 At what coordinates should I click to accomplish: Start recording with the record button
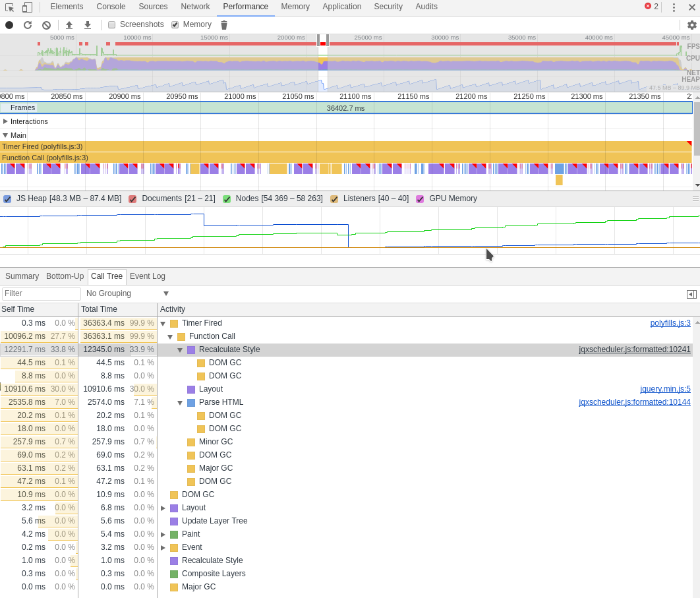click(9, 25)
